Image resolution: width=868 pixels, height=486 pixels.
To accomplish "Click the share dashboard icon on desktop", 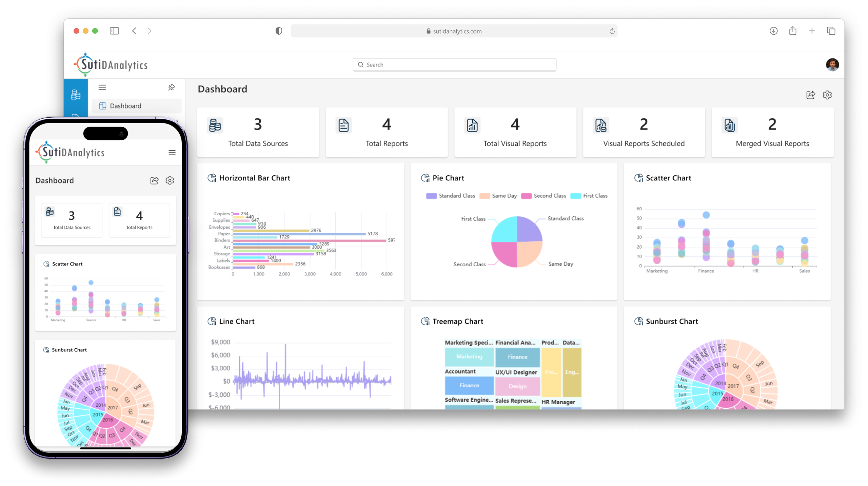I will pos(810,95).
